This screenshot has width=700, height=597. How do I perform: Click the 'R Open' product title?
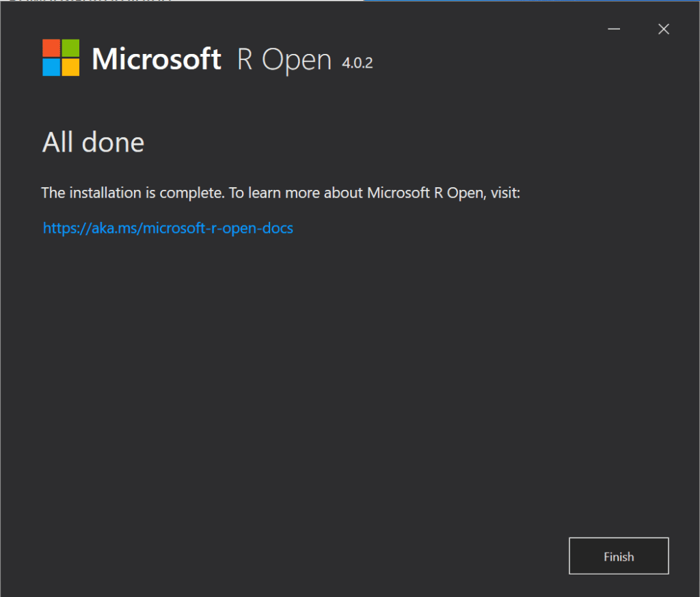[284, 60]
